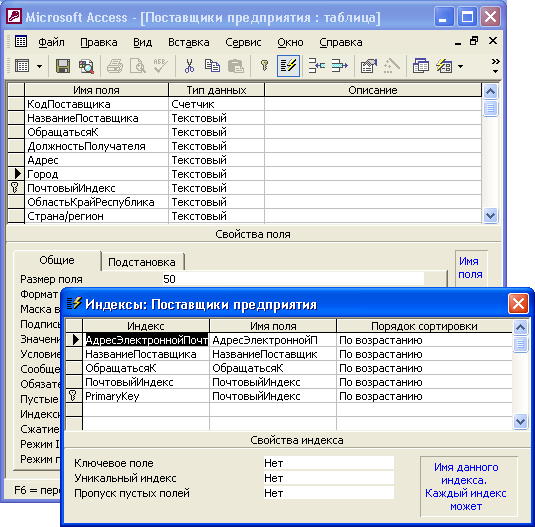Screen dimensions: 535x527
Task: Click the Cut scissors icon
Action: pos(189,66)
